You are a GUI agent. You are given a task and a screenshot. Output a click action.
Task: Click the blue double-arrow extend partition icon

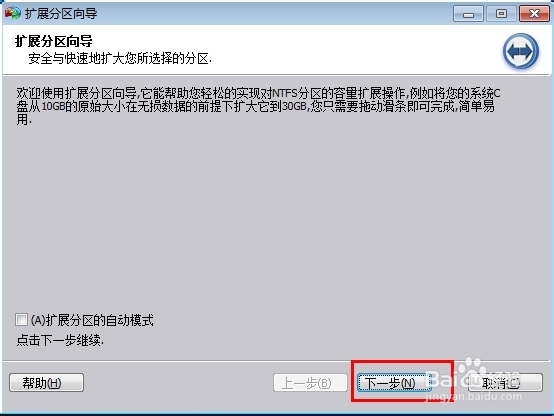[x=521, y=51]
